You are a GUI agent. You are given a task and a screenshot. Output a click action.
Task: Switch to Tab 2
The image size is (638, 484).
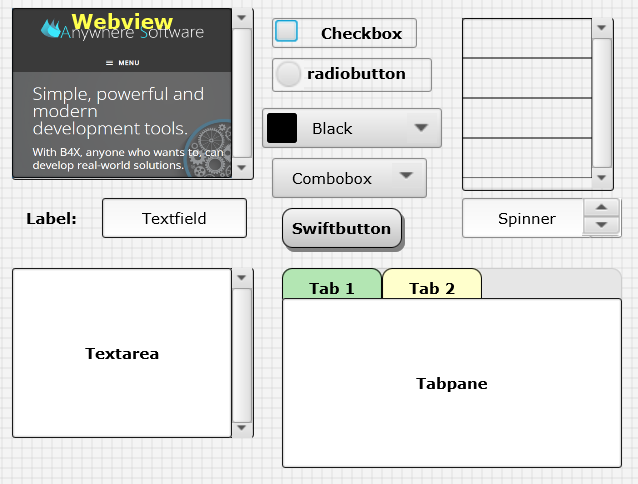point(432,284)
